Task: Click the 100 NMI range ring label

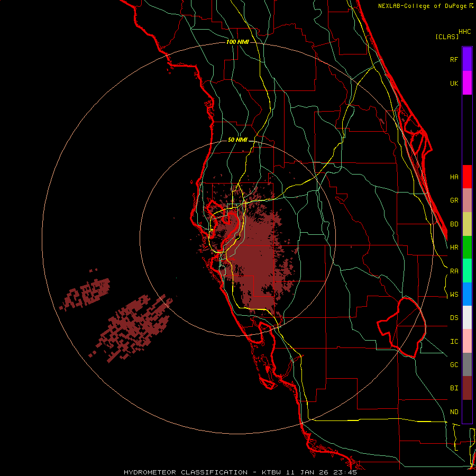Action: point(237,42)
